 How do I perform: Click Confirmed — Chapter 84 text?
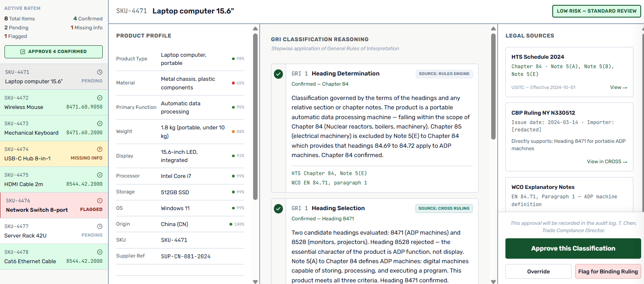pyautogui.click(x=320, y=84)
